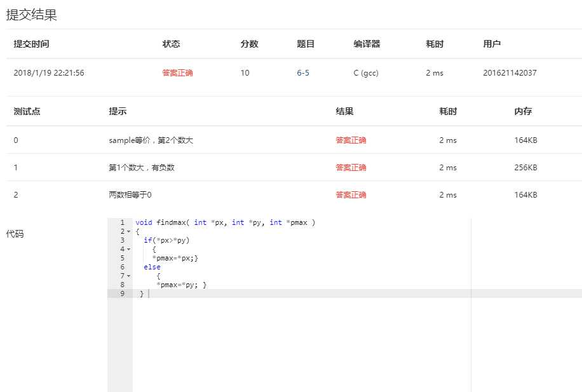This screenshot has height=392, width=582.
Task: Click compiler value C (gcc)
Action: [x=366, y=73]
